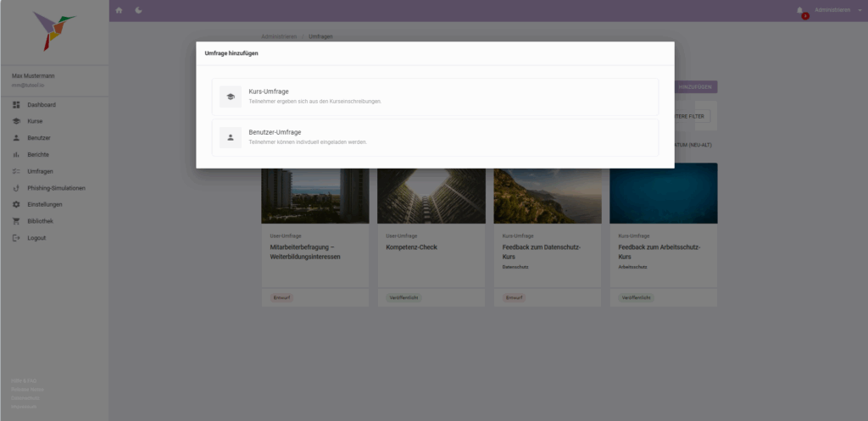868x421 pixels.
Task: Click the person icon beside Benutzer-Umfrage
Action: click(x=231, y=137)
